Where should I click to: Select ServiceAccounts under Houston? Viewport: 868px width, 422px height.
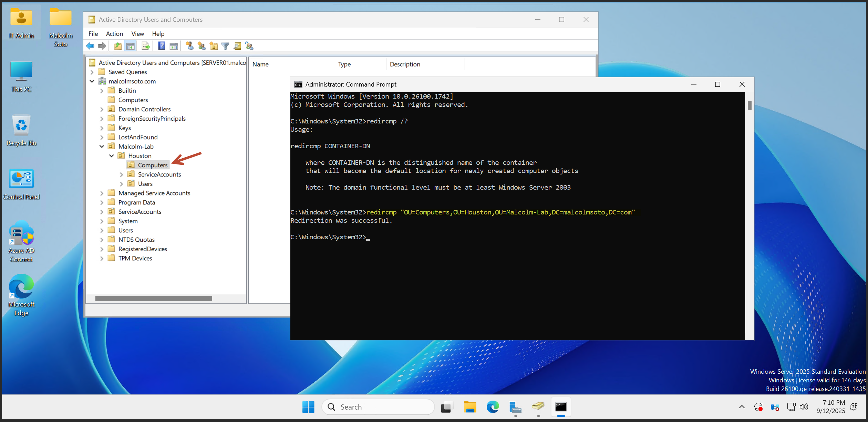click(159, 174)
